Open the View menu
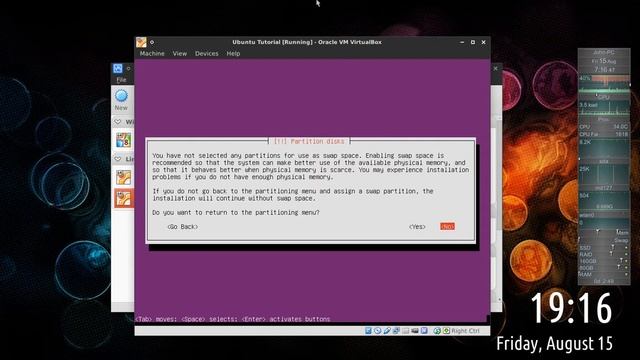640x360 pixels. (180, 53)
